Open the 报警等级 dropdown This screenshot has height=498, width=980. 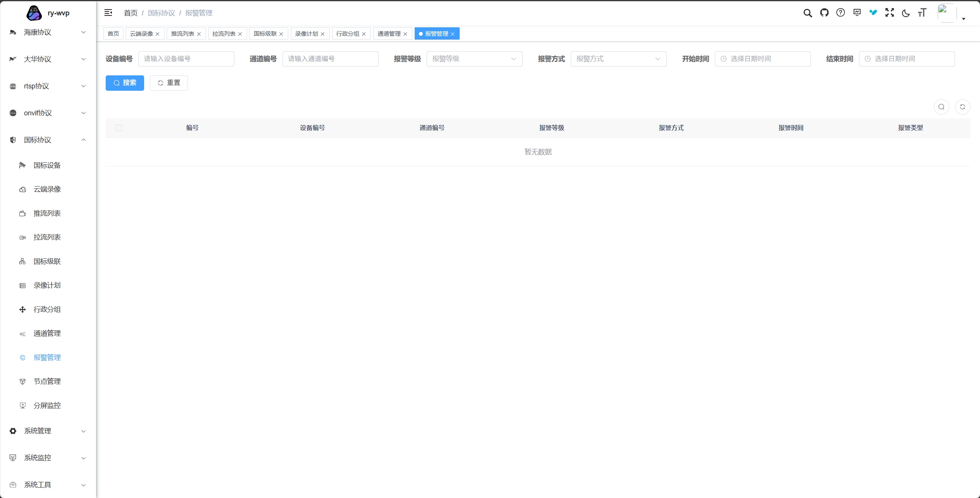[x=474, y=59]
